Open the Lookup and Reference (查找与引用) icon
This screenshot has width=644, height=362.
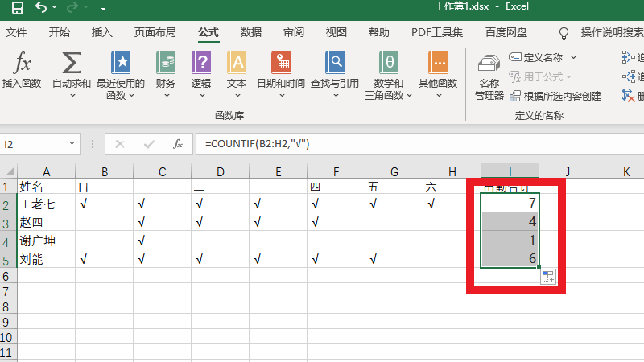335,64
